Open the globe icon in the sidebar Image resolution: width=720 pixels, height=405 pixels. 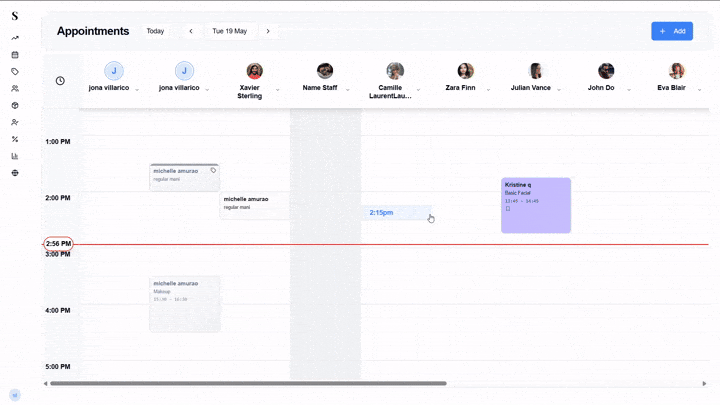[x=15, y=173]
